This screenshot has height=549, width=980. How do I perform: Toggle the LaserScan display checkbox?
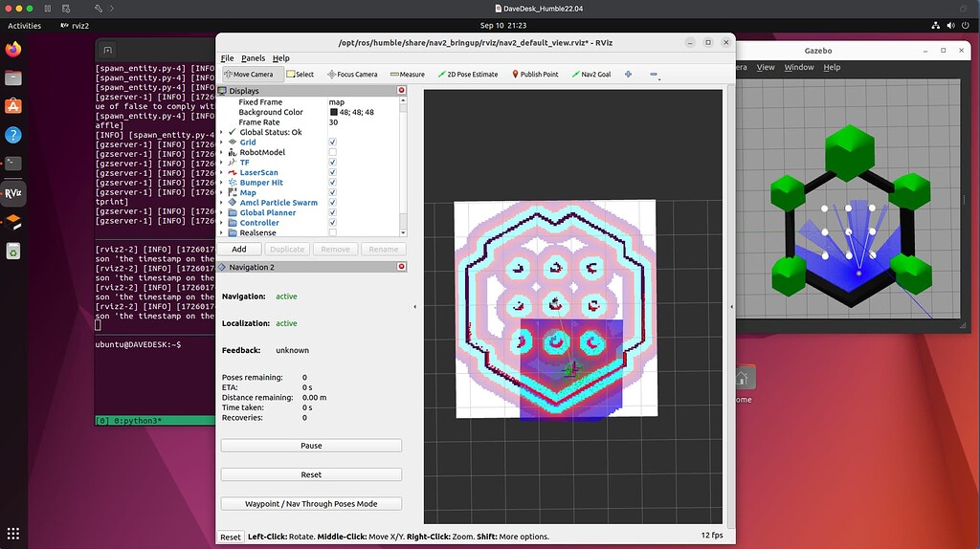tap(332, 172)
